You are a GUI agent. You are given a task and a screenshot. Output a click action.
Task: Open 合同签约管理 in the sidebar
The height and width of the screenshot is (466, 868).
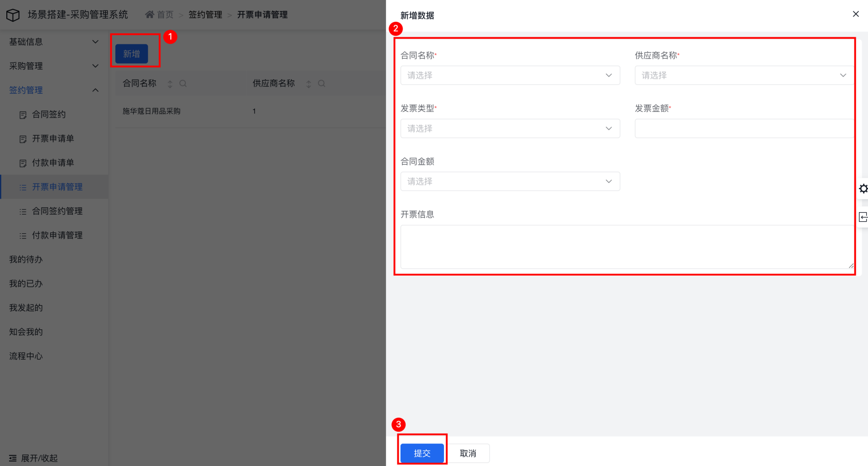coord(57,211)
